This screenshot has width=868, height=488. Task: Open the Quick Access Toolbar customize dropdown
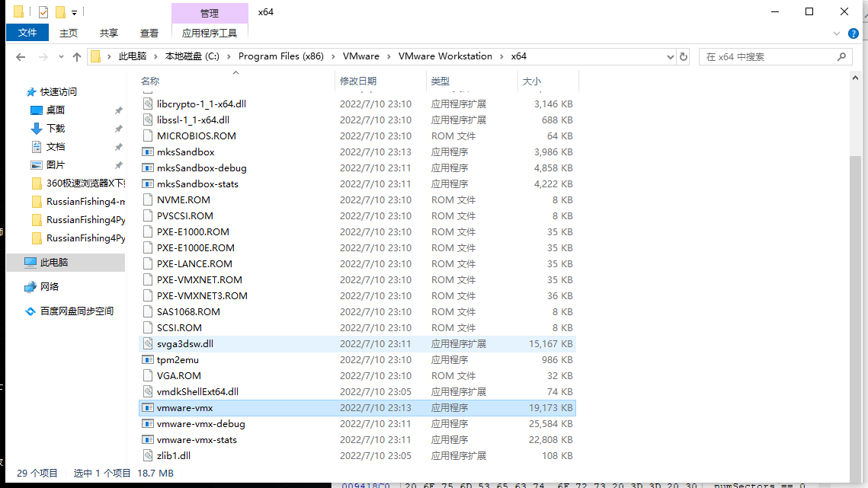click(74, 12)
